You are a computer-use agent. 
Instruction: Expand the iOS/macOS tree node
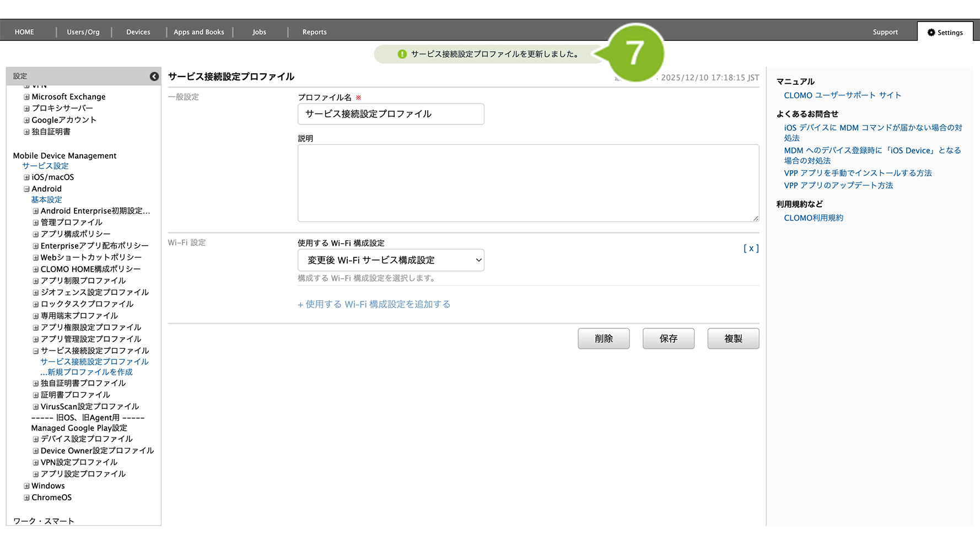pyautogui.click(x=26, y=177)
